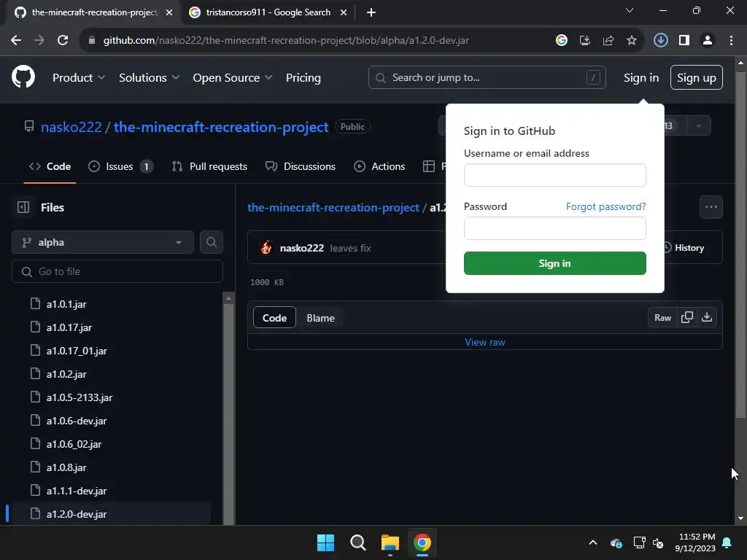Open the star list dropdown arrow
Image resolution: width=747 pixels, height=560 pixels.
698,126
